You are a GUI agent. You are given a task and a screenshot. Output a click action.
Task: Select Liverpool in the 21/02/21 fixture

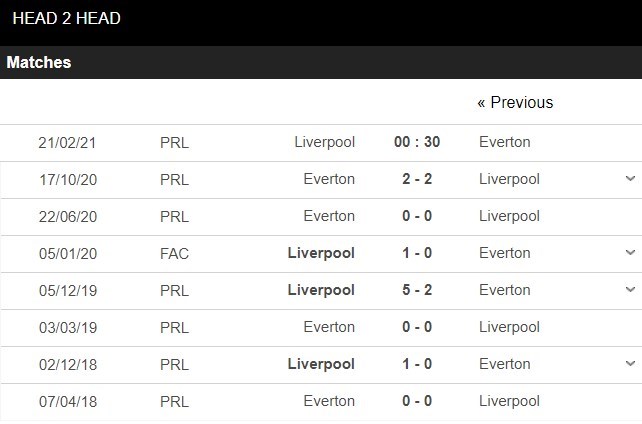pos(324,142)
